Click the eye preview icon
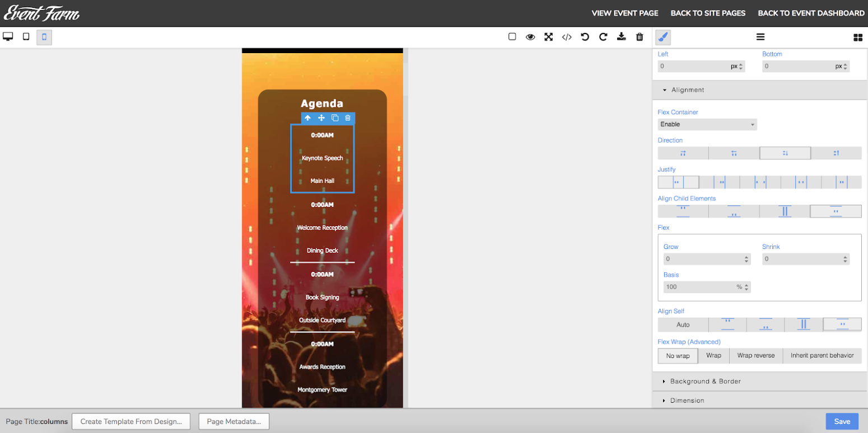 [530, 37]
